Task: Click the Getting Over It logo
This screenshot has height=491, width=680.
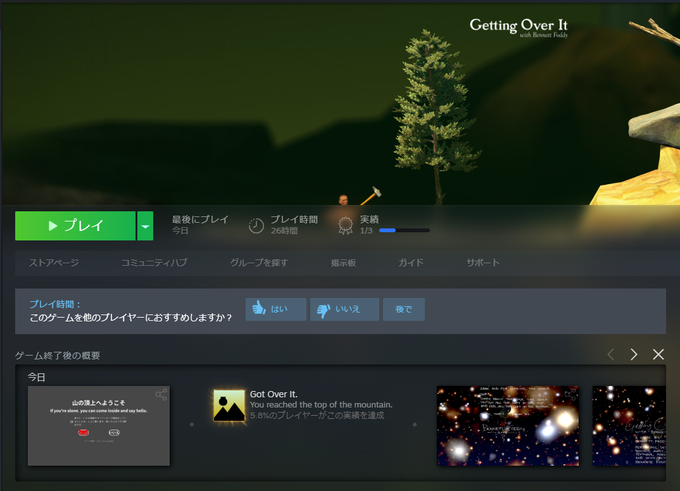Action: [519, 27]
